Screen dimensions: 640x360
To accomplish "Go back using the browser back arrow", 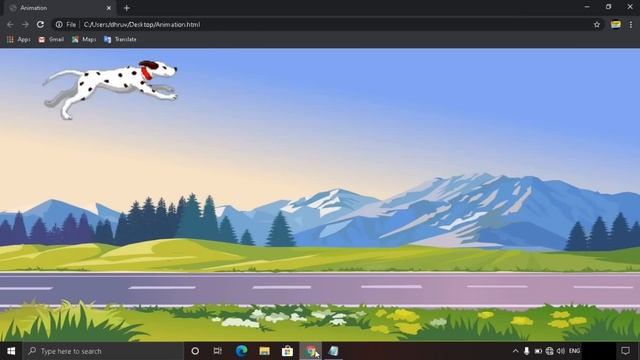I will pyautogui.click(x=10, y=24).
